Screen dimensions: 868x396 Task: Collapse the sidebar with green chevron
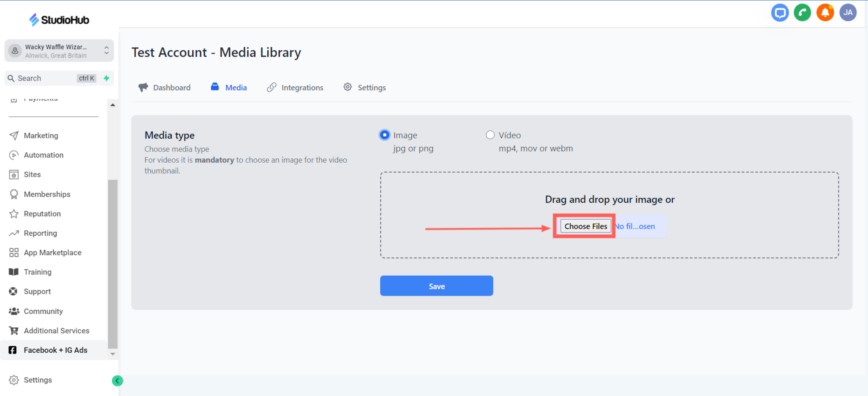point(117,381)
